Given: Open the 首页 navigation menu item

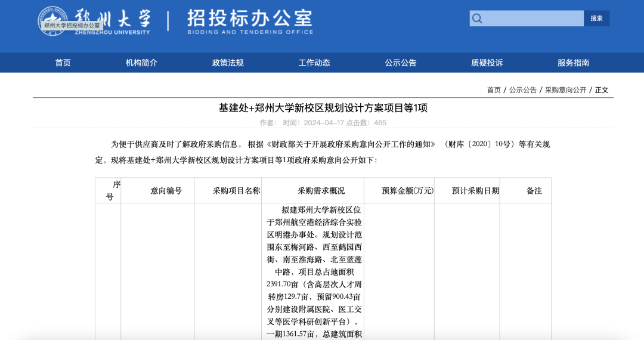Looking at the screenshot, I should pos(63,63).
